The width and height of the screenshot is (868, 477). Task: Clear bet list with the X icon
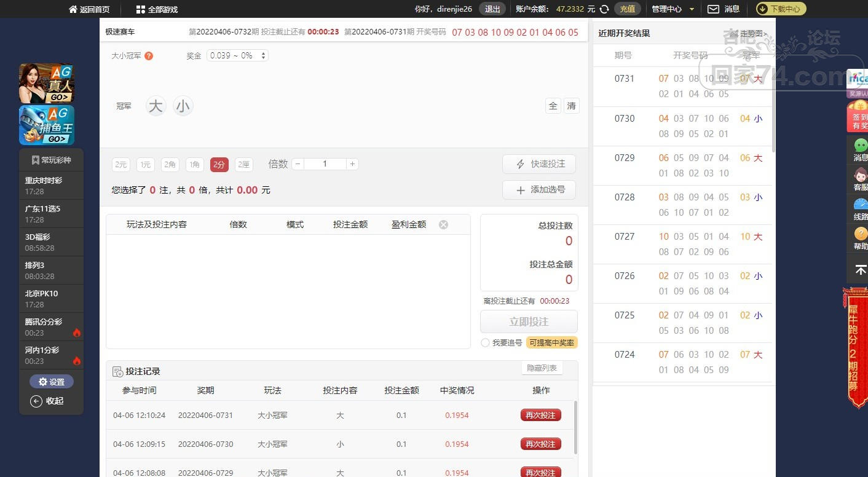(x=443, y=225)
